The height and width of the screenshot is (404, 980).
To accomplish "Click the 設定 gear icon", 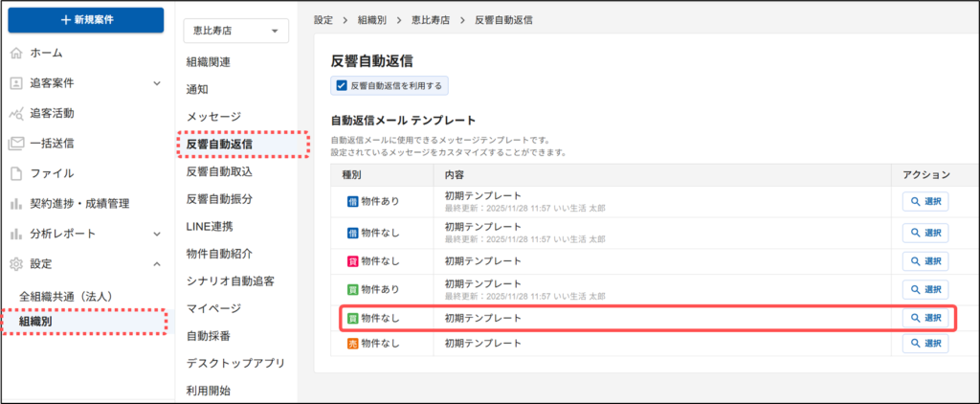I will (x=16, y=264).
